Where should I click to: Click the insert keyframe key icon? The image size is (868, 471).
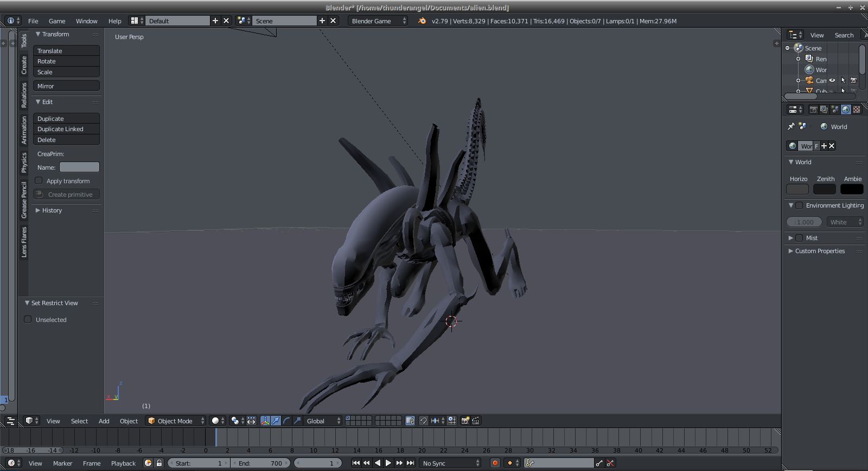599,463
